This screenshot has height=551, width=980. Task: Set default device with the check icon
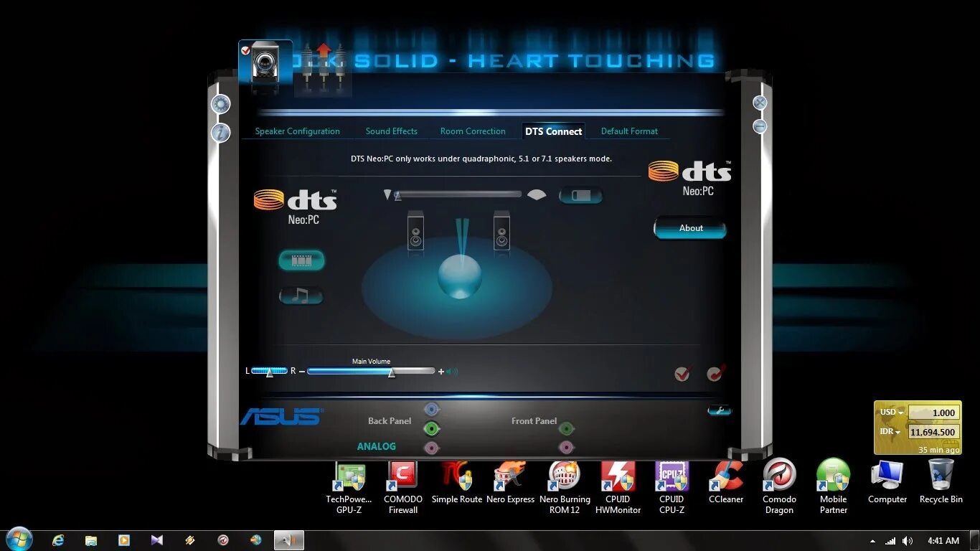(682, 373)
